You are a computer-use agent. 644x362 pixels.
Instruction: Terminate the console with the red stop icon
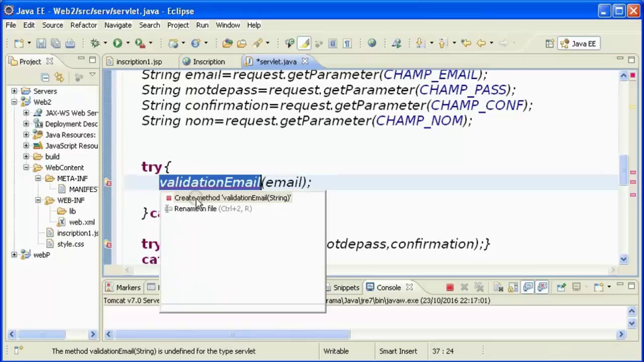tap(450, 288)
